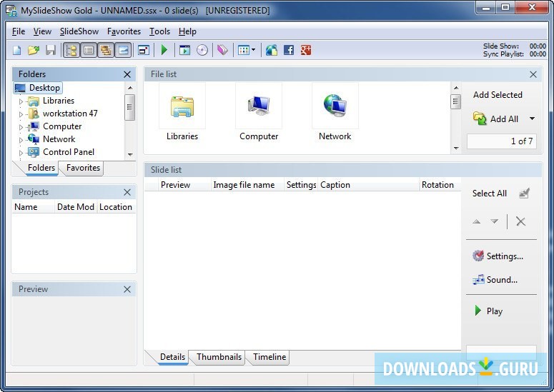Toggle the list panel view toolbar button
Screen dimensions: 554x392
pos(89,50)
